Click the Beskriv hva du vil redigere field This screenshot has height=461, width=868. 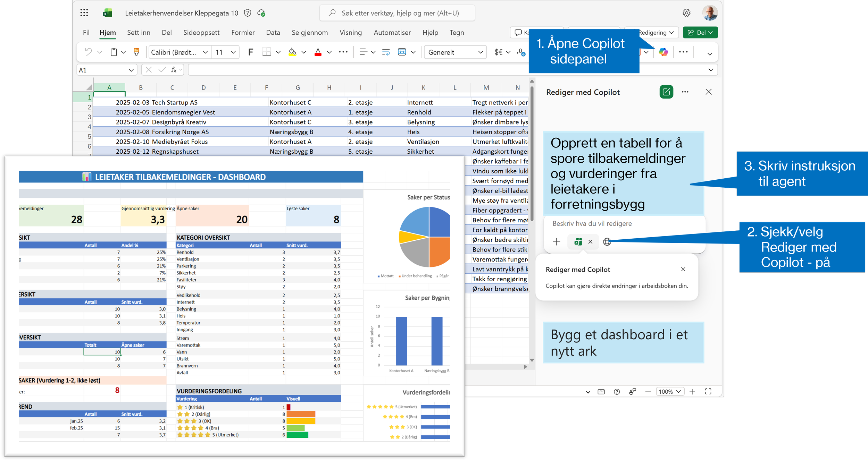coord(624,224)
